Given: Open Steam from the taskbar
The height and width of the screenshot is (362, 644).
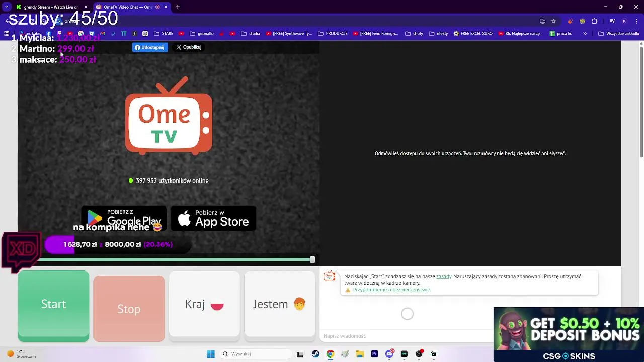Looking at the screenshot, I should tap(315, 354).
